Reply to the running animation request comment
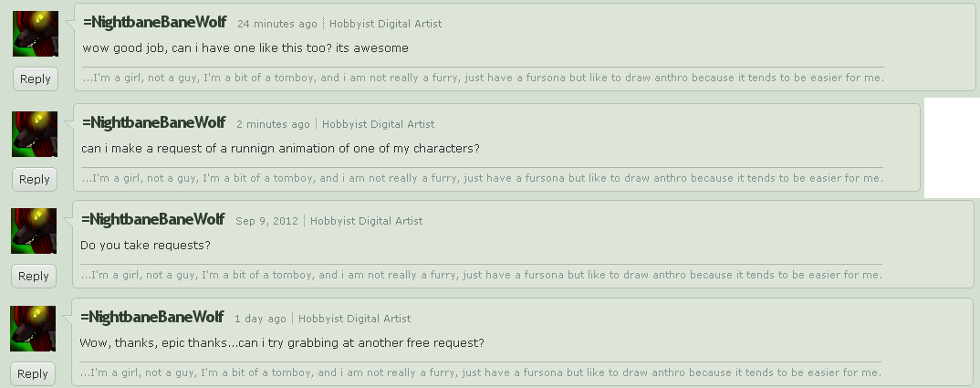 [35, 179]
